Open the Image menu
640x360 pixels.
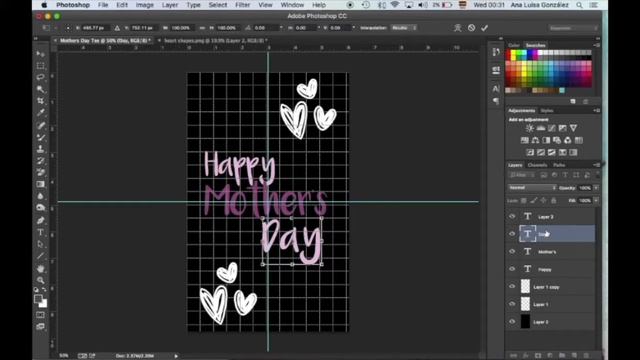click(144, 5)
